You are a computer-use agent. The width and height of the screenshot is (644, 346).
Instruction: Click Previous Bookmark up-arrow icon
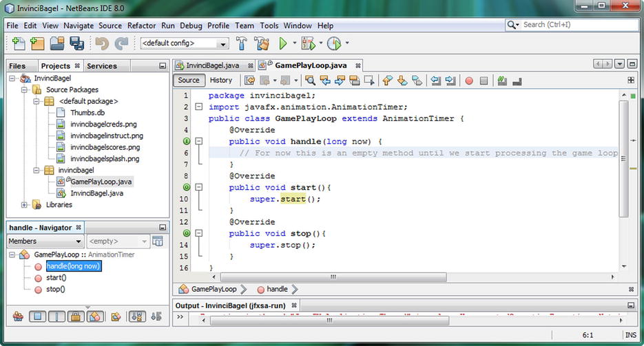pos(387,80)
